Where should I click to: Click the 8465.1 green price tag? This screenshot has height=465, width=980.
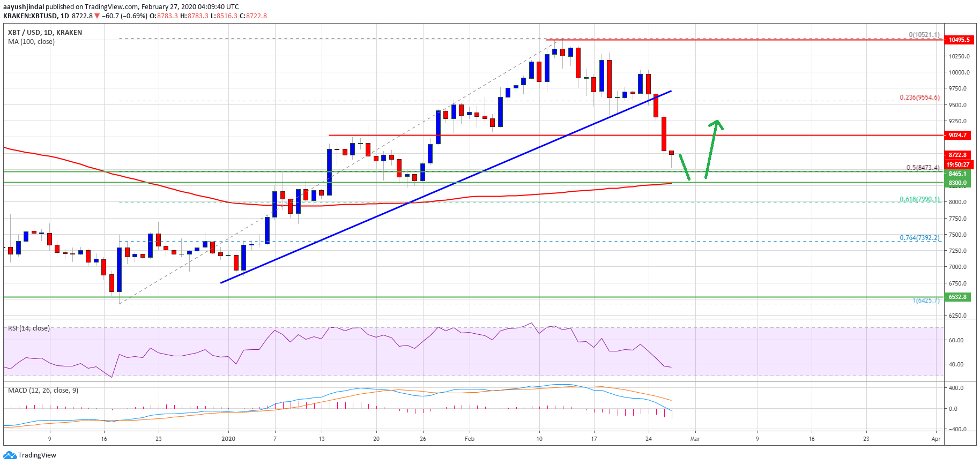[957, 174]
